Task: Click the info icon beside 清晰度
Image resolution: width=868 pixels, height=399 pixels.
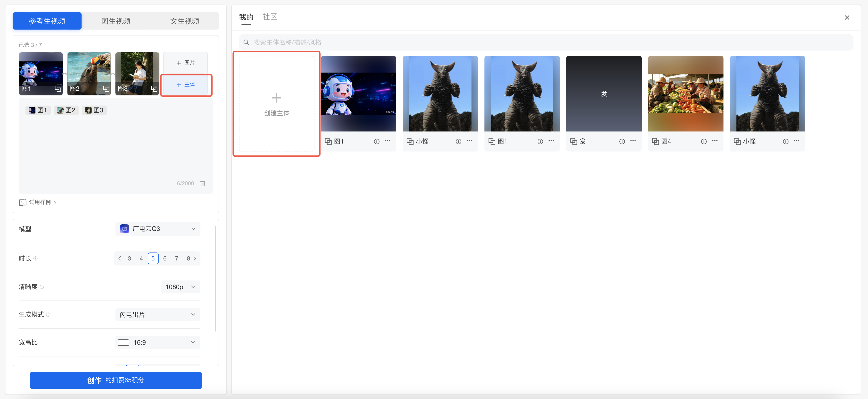Action: [42, 287]
